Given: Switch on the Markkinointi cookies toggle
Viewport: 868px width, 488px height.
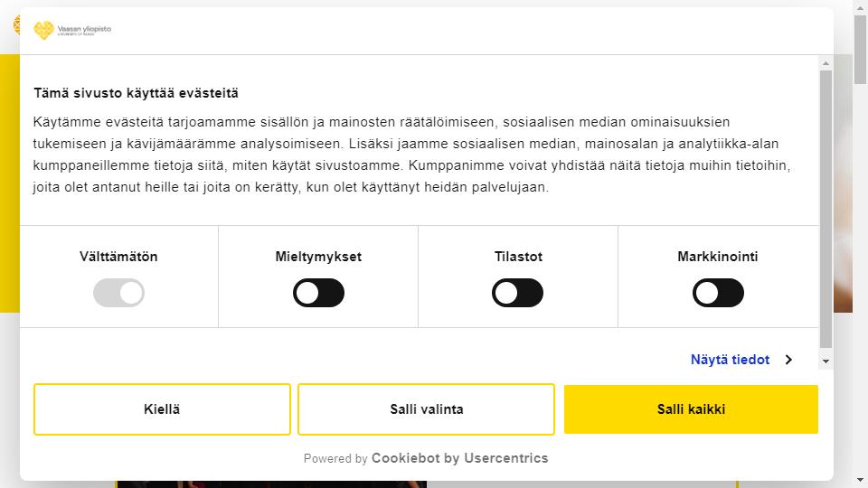Looking at the screenshot, I should pyautogui.click(x=718, y=293).
